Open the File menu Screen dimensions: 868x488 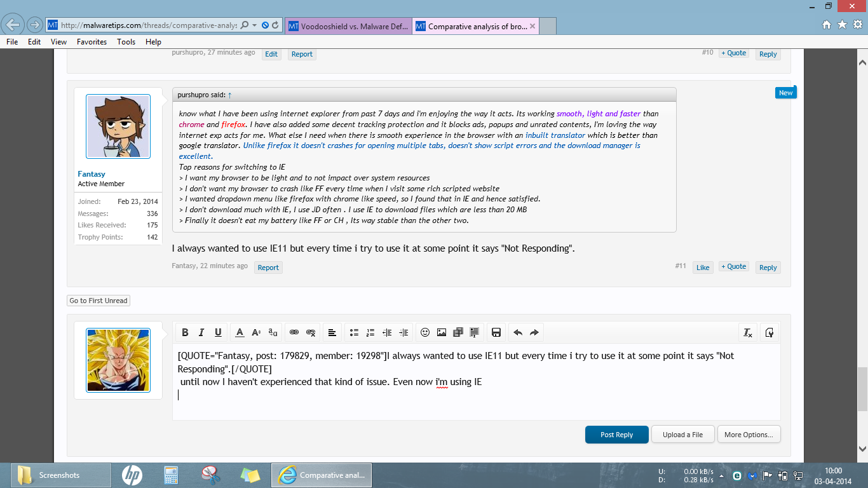12,42
